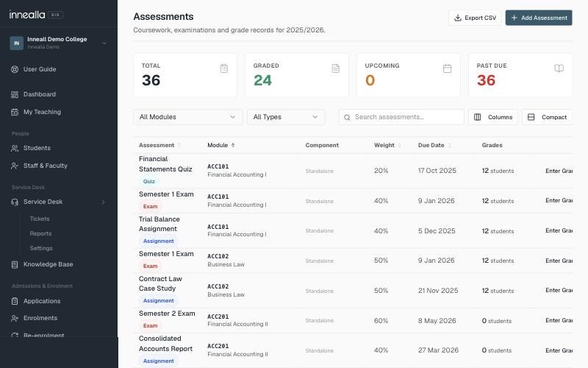Viewport: 588px width, 368px height.
Task: Click the Service Desk headset icon
Action: tap(15, 202)
